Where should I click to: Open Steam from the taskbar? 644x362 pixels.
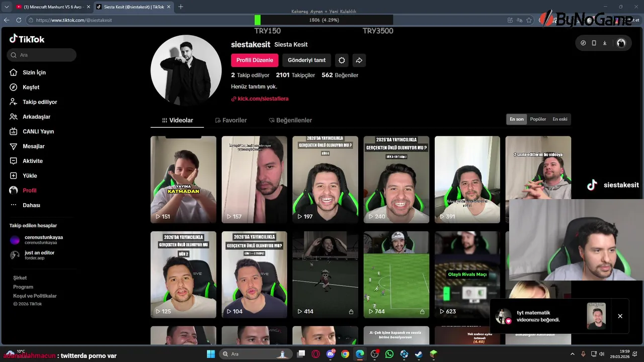click(419, 354)
